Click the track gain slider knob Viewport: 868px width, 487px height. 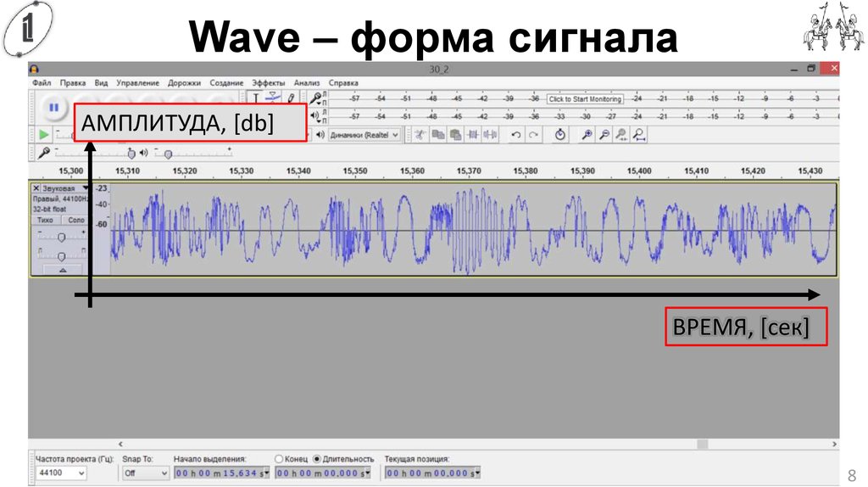pos(61,238)
